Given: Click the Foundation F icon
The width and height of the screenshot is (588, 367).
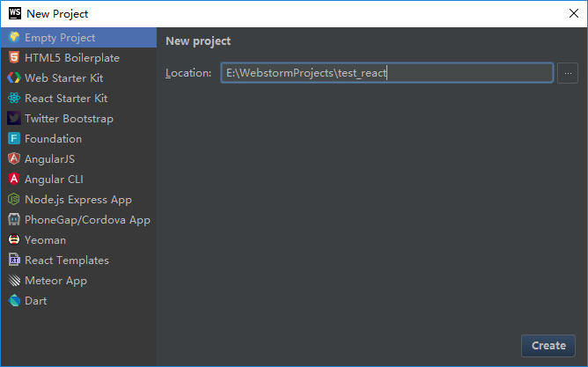Looking at the screenshot, I should [14, 139].
